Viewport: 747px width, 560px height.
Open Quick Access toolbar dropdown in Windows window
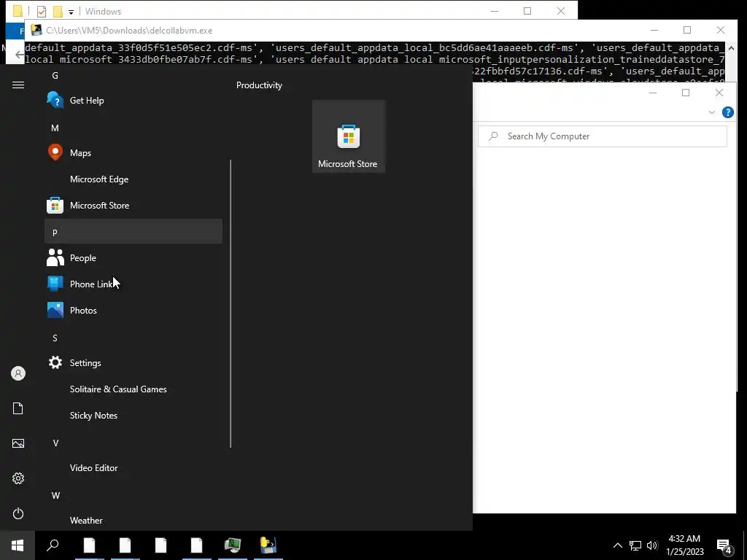click(x=71, y=12)
